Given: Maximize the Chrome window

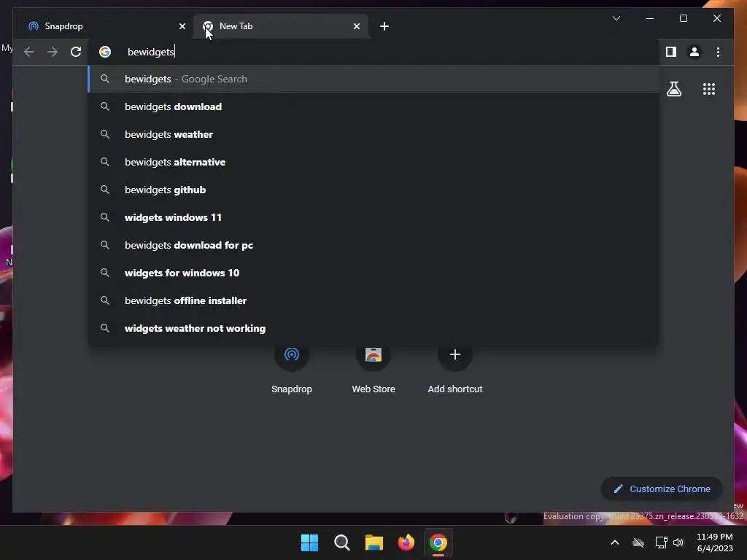Looking at the screenshot, I should [x=683, y=18].
